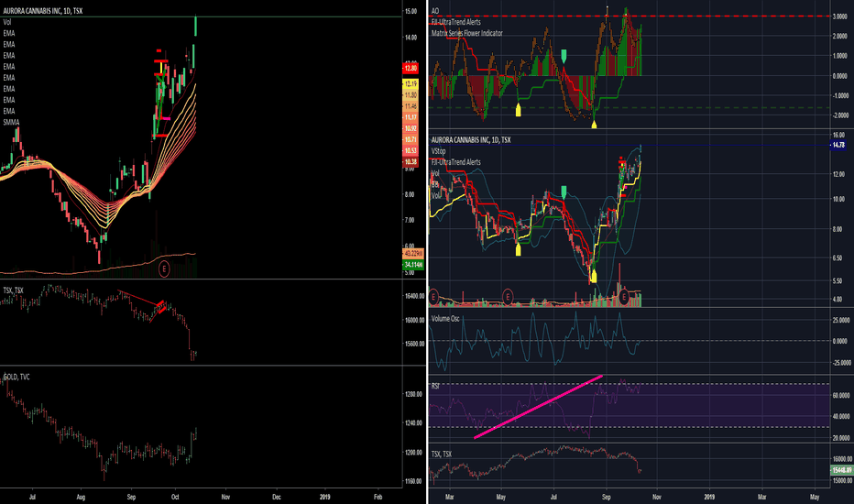Click the 3.0000 level on the AO axis
The image size is (854, 504).
[840, 16]
